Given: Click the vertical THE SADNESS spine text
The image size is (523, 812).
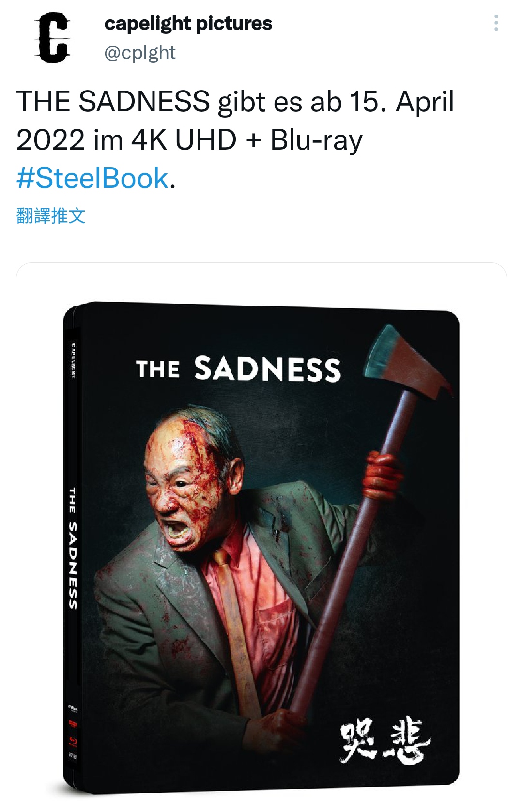Looking at the screenshot, I should tap(73, 548).
